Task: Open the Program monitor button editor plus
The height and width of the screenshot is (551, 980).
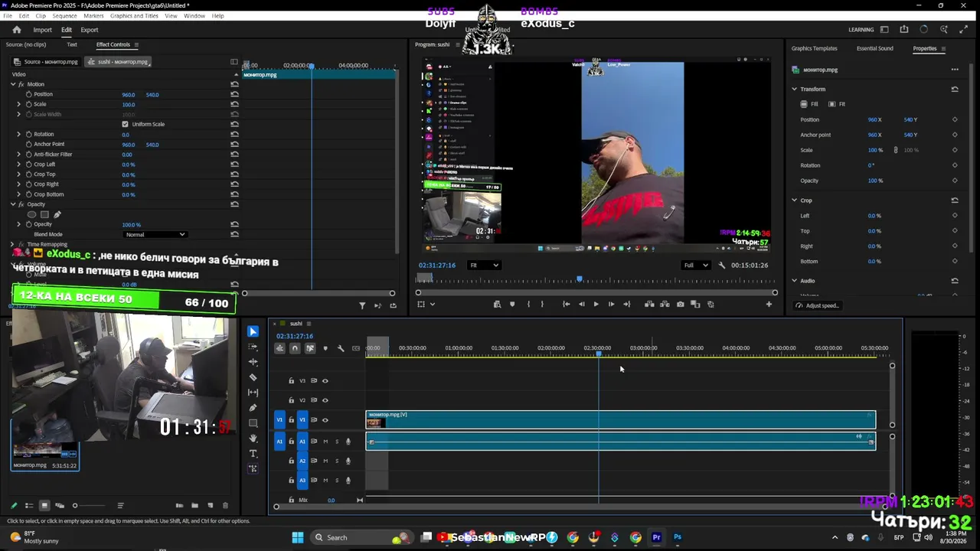Action: [x=769, y=305]
